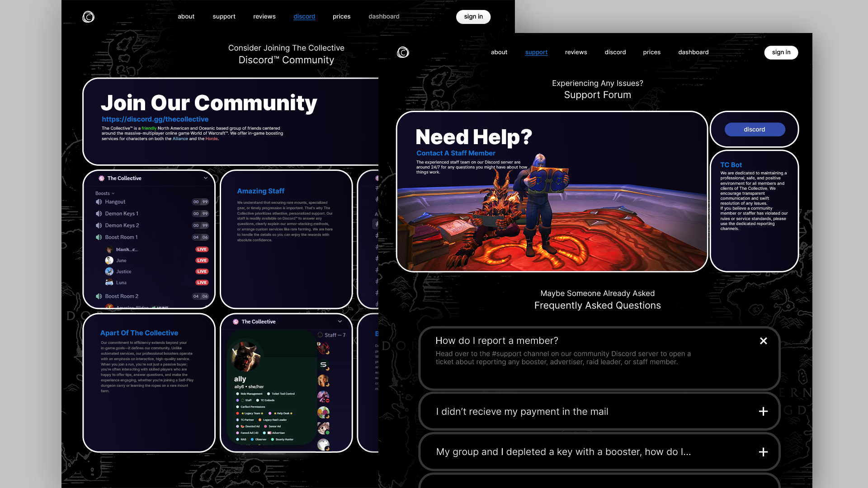This screenshot has width=868, height=488.
Task: Click sign in on the Support page
Action: [x=781, y=52]
